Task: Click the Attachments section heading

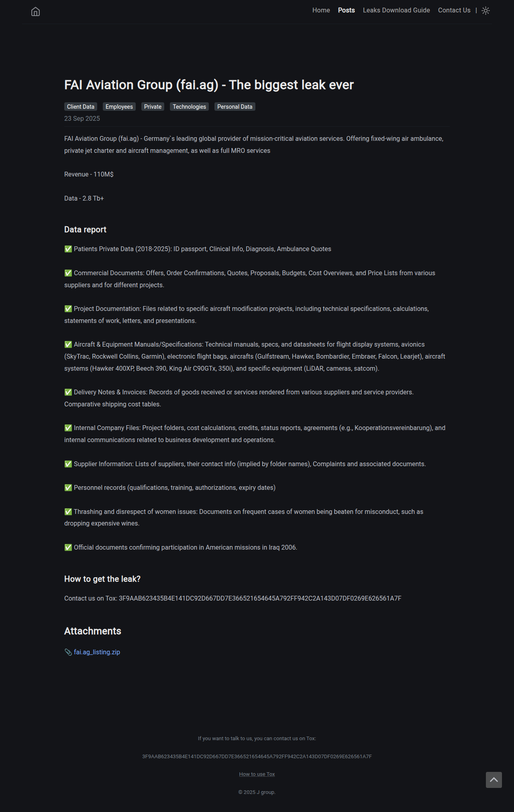Action: [x=93, y=631]
